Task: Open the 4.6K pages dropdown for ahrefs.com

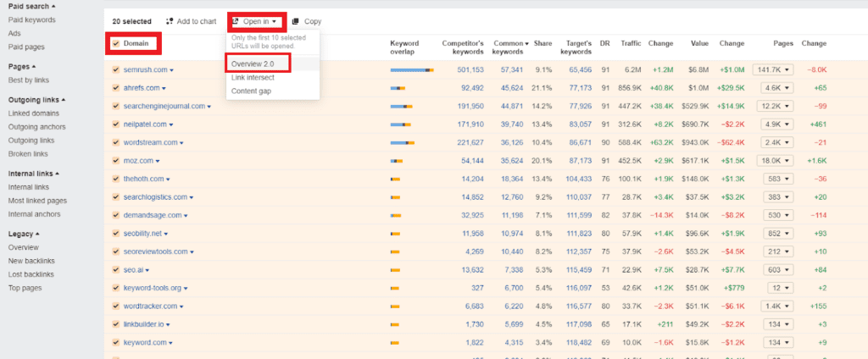Action: (777, 88)
